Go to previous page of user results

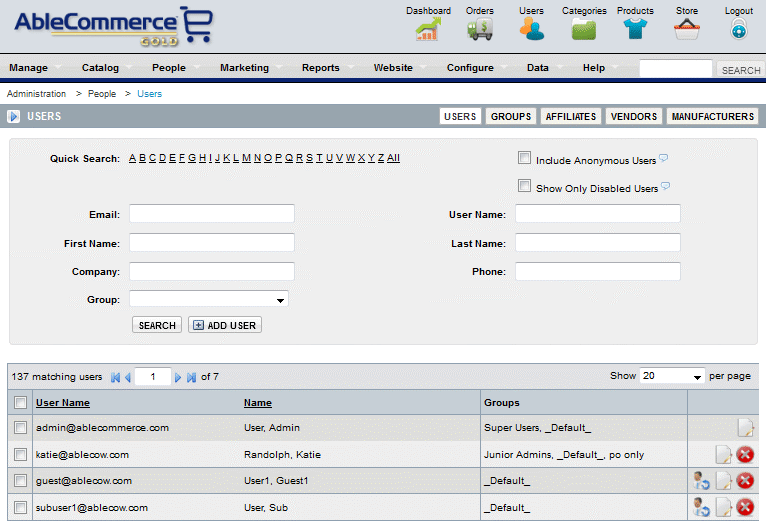tap(128, 377)
